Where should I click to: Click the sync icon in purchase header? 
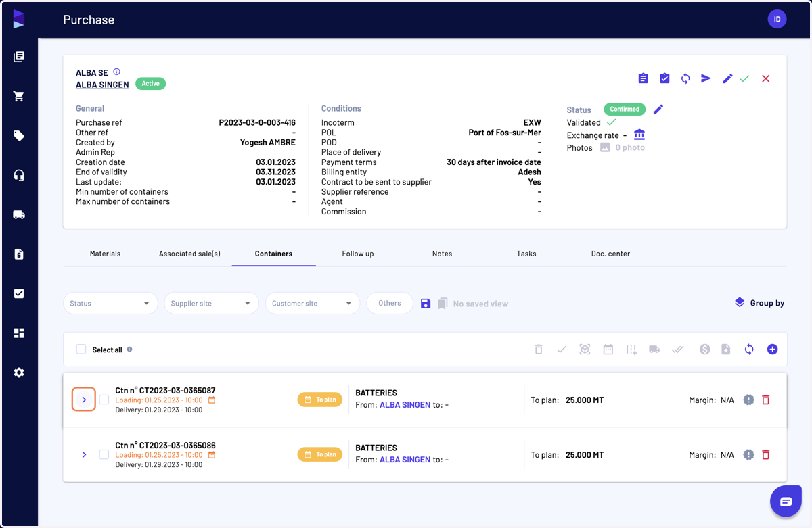pyautogui.click(x=685, y=78)
